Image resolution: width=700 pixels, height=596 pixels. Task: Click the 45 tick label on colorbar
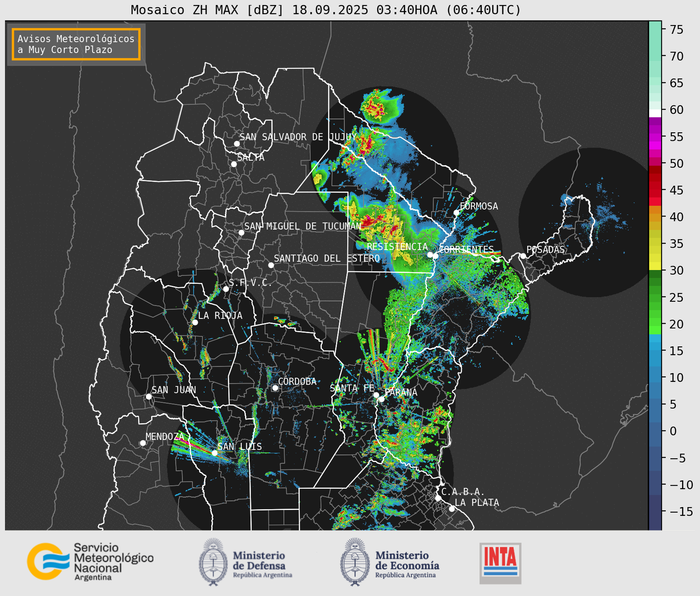point(677,190)
